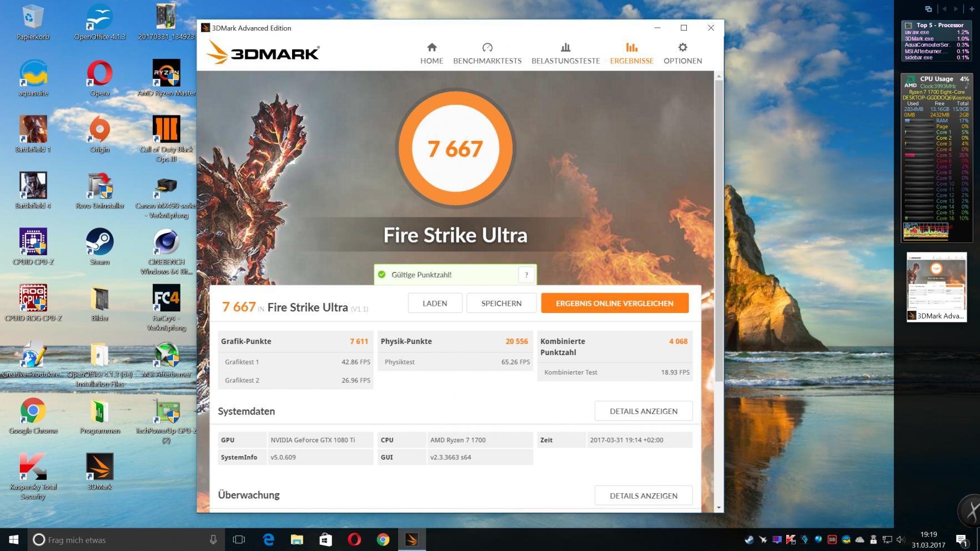Click the 3DMark vertical scrollbar thumb
The height and width of the screenshot is (551, 980).
(x=718, y=230)
